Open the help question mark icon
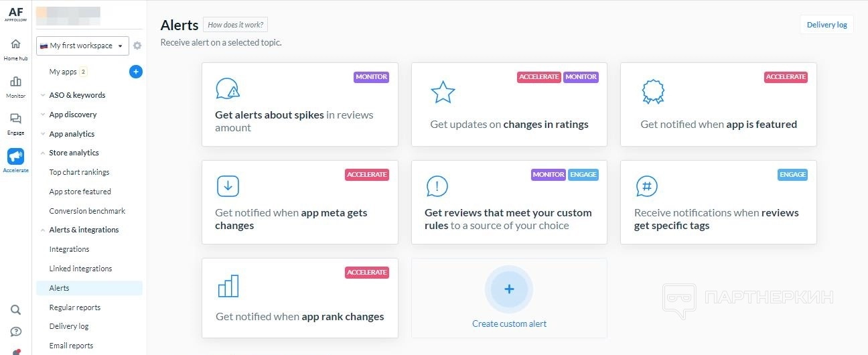This screenshot has height=355, width=868. pos(15,332)
